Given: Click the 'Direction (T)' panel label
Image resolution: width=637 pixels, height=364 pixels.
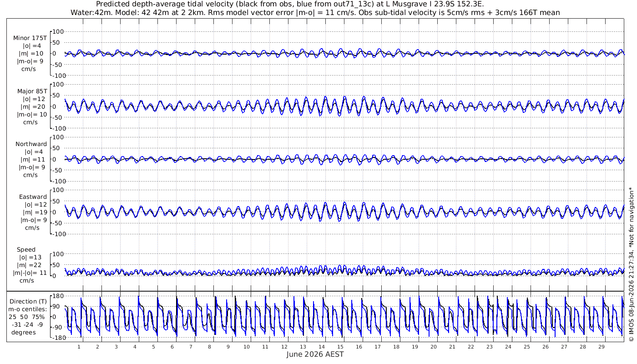Looking at the screenshot, I should pos(28,301).
